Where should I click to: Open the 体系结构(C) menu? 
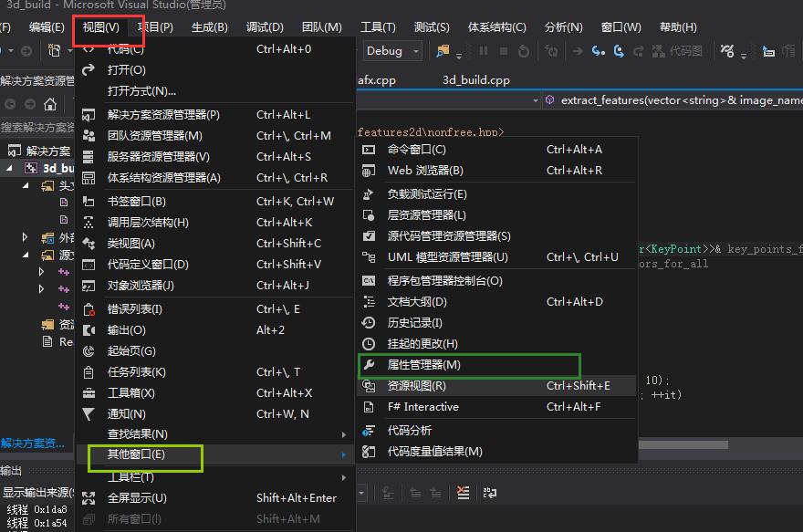[x=496, y=27]
